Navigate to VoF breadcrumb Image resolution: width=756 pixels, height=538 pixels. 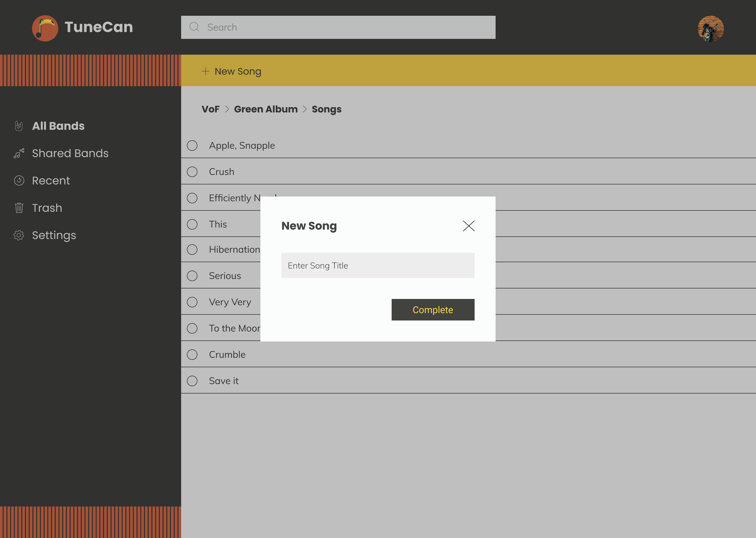211,109
